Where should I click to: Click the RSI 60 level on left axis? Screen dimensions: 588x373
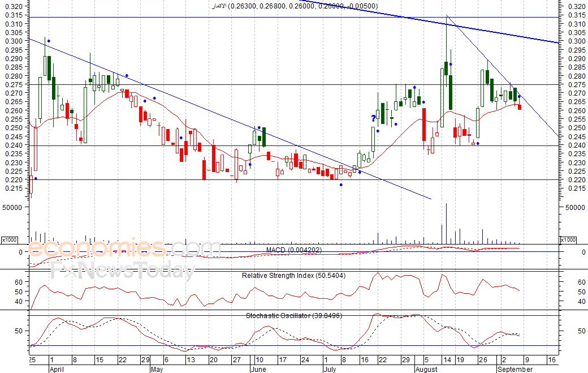(19, 282)
